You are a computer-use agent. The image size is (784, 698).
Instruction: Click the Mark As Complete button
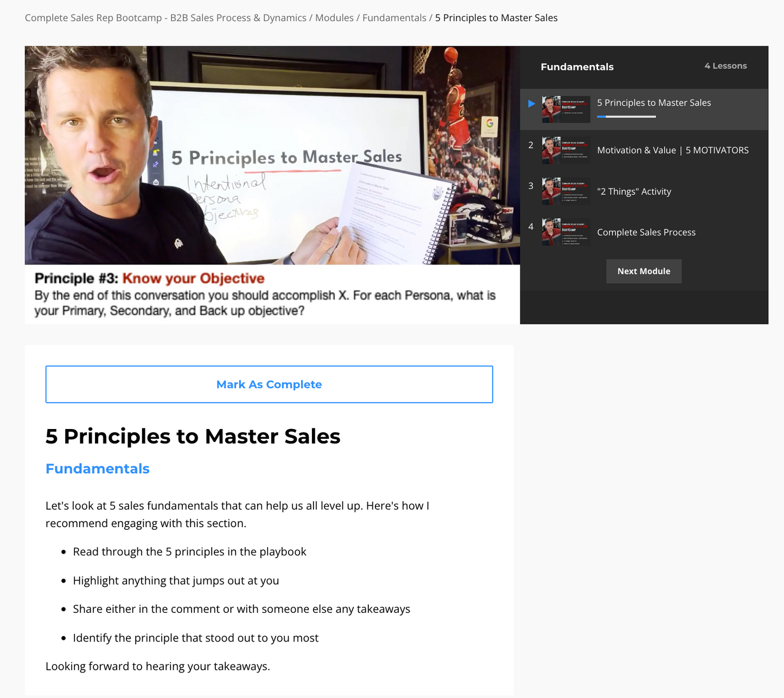click(269, 385)
